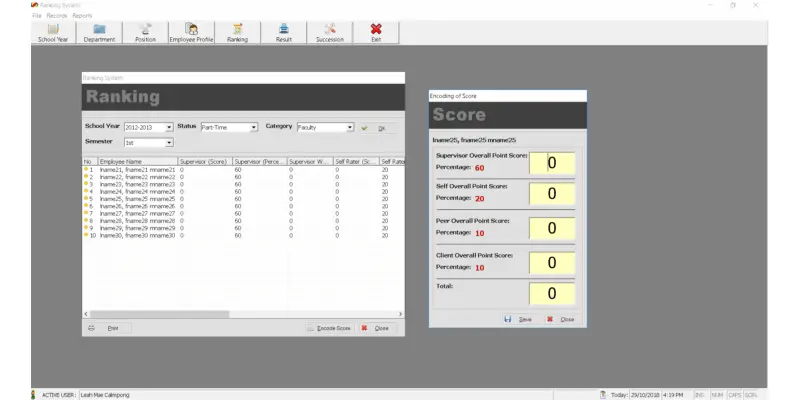Viewport: 800px width, 400px height.
Task: Open the Status dropdown showing Part-Time
Action: tap(254, 127)
